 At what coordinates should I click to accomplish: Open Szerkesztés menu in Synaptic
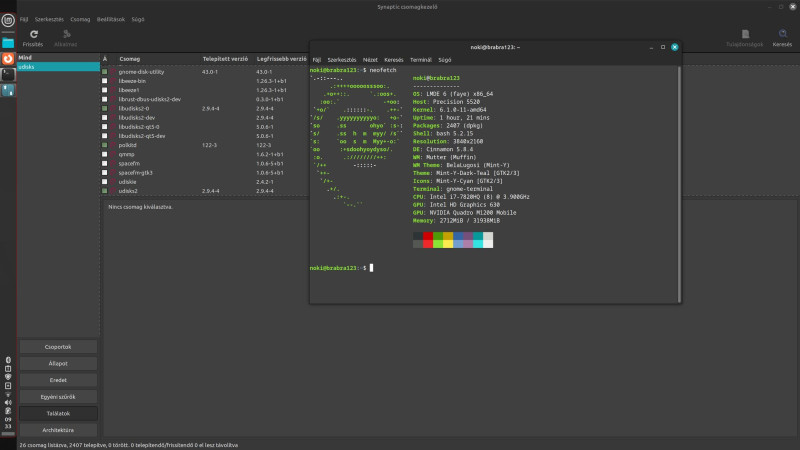49,19
